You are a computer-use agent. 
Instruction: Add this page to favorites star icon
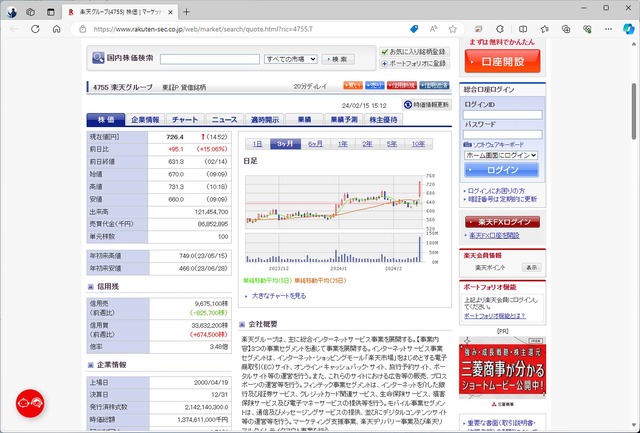coord(453,29)
